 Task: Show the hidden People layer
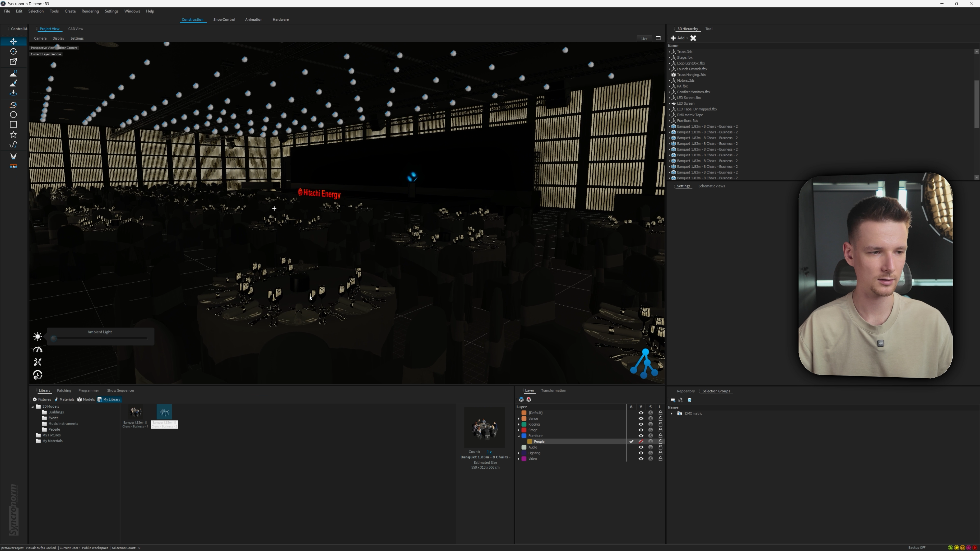point(641,442)
